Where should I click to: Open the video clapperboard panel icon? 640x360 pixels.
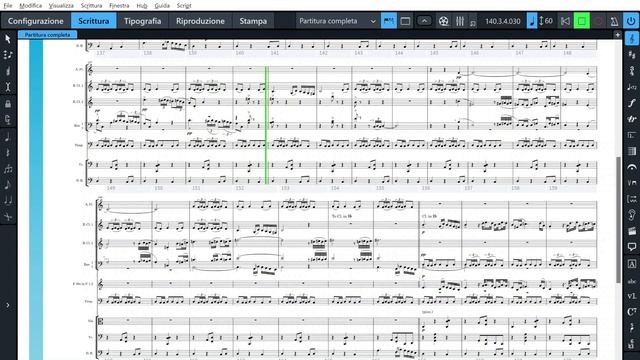point(631,231)
